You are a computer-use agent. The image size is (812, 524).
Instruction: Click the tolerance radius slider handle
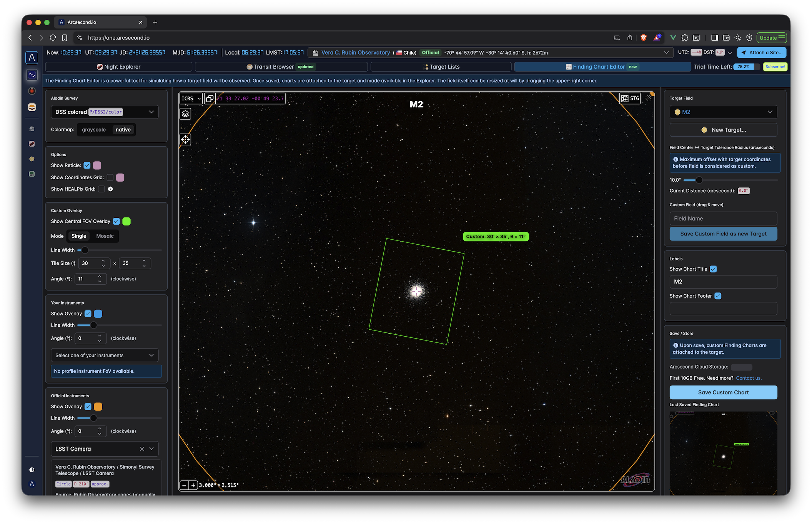(x=699, y=180)
